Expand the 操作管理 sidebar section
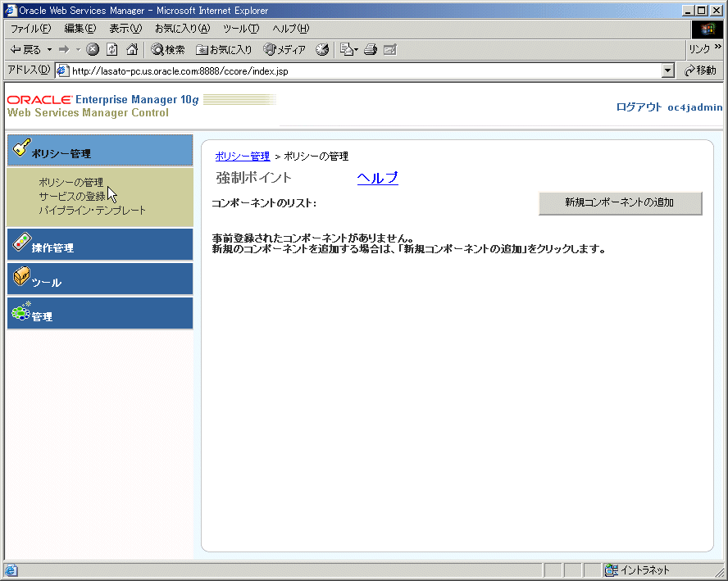The width and height of the screenshot is (728, 581). pyautogui.click(x=100, y=244)
